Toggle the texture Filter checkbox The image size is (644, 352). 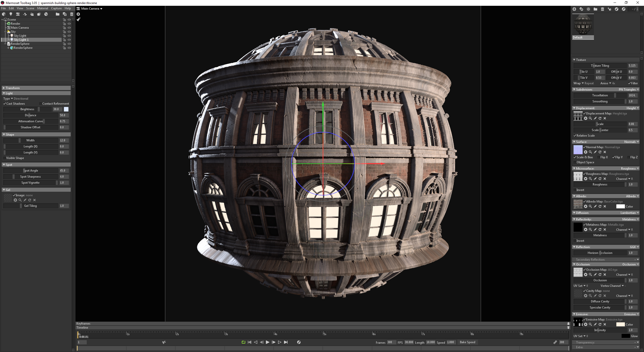tap(629, 83)
